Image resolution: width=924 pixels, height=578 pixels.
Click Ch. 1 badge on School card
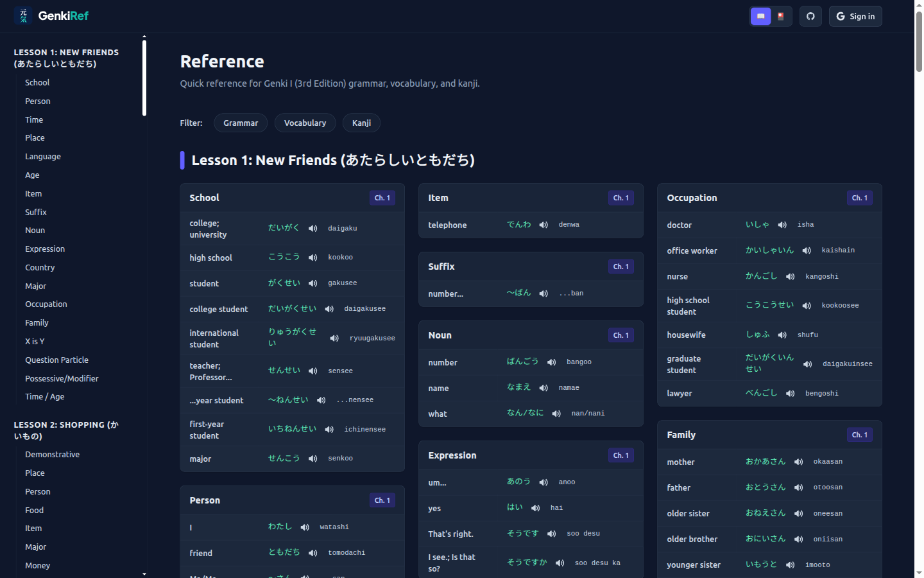[x=382, y=198]
